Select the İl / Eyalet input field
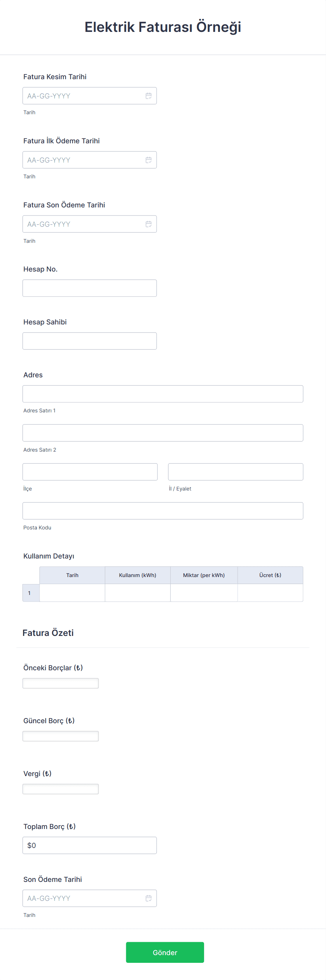The width and height of the screenshot is (326, 980). [x=236, y=472]
